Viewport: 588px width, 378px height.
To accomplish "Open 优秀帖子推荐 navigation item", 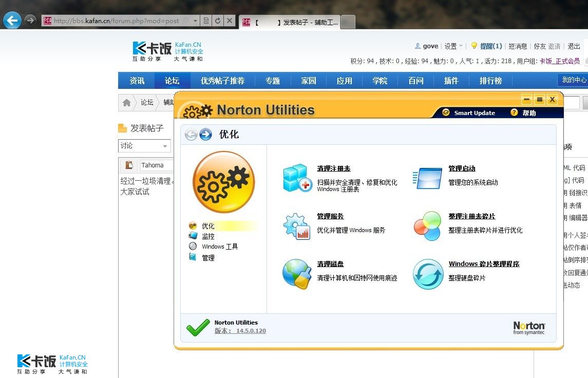I will [222, 81].
